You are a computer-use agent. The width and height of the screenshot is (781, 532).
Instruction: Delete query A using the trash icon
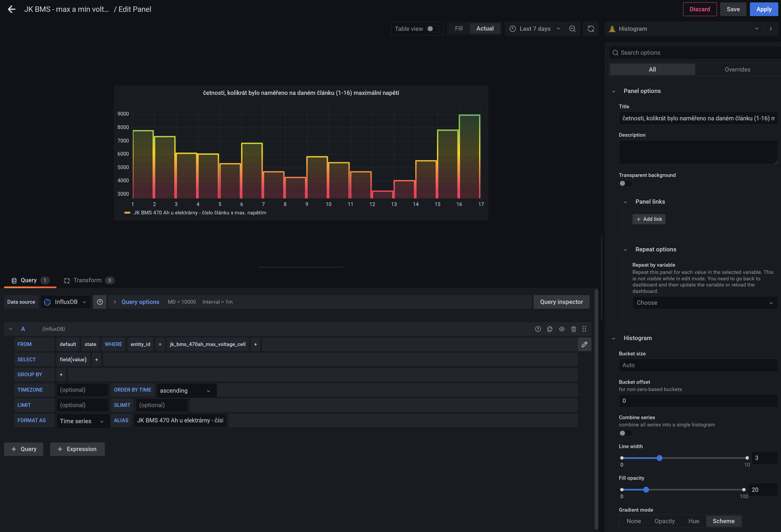pos(574,329)
